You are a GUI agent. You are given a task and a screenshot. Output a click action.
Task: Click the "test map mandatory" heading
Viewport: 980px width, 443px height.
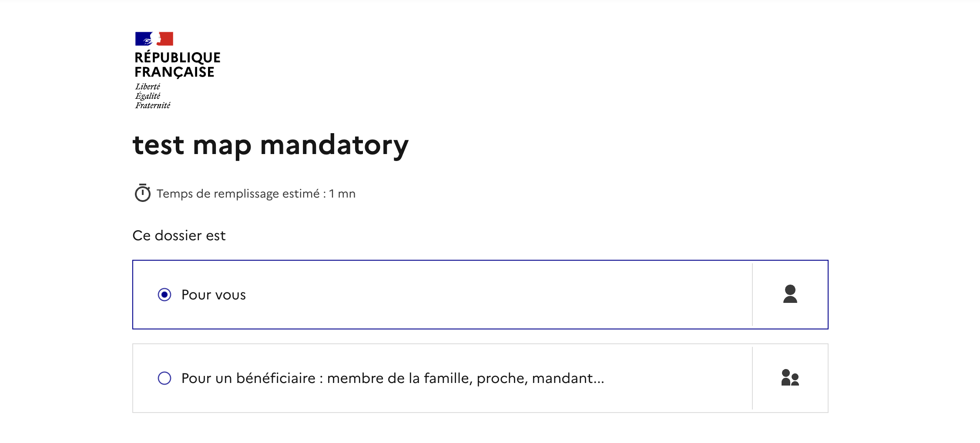tap(271, 145)
